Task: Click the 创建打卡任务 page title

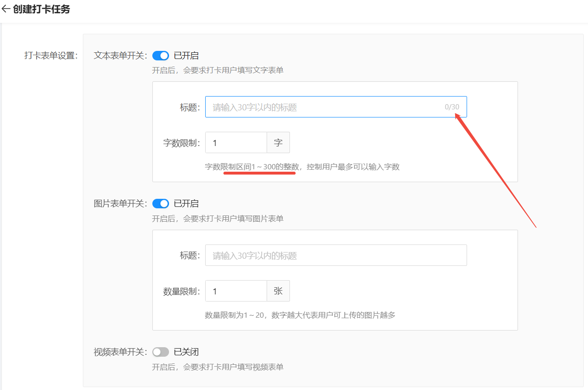Action: tap(41, 9)
